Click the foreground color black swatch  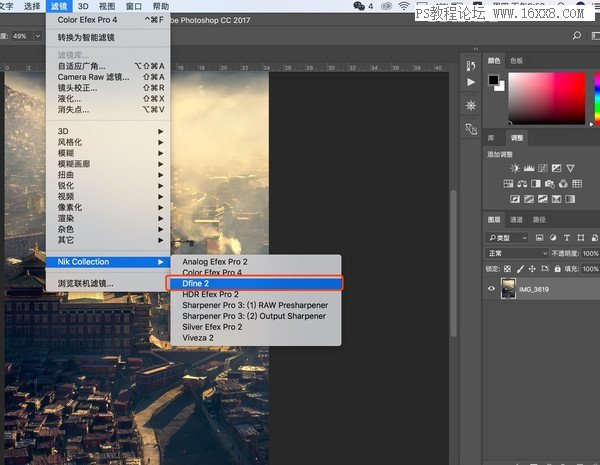tap(493, 80)
